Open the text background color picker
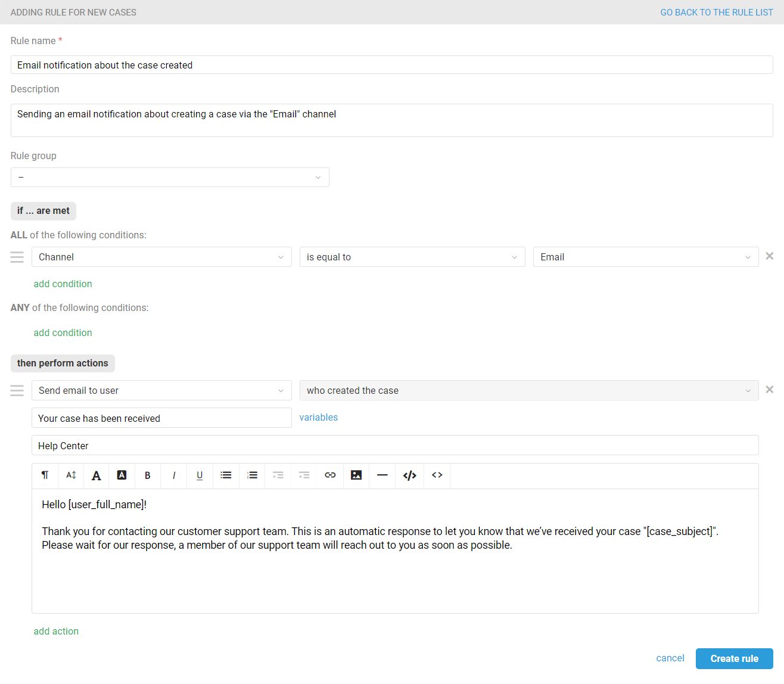The image size is (784, 684). [122, 475]
